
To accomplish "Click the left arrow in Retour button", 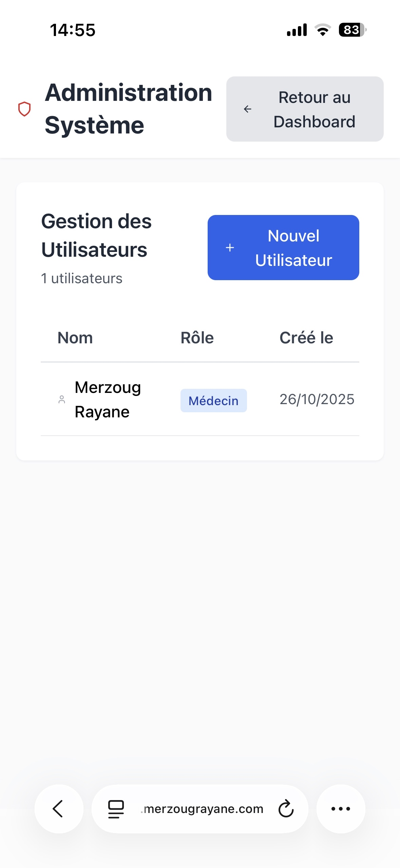I will pyautogui.click(x=248, y=109).
